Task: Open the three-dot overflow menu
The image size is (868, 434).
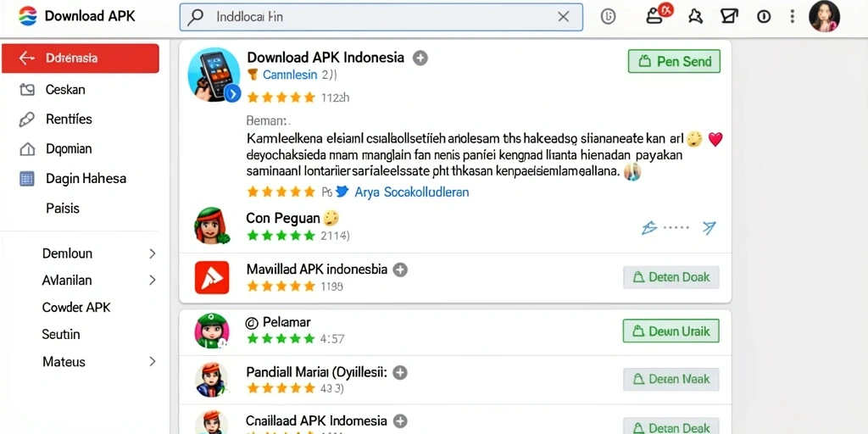Action: coord(793,17)
